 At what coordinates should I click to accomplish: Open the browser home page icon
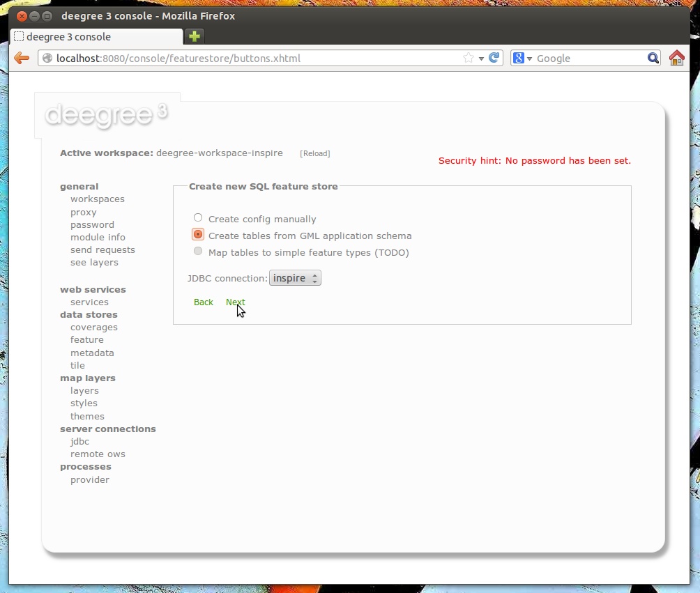pyautogui.click(x=676, y=58)
